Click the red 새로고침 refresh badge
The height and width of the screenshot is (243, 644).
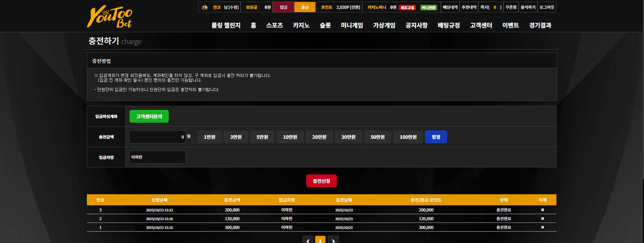click(x=407, y=7)
